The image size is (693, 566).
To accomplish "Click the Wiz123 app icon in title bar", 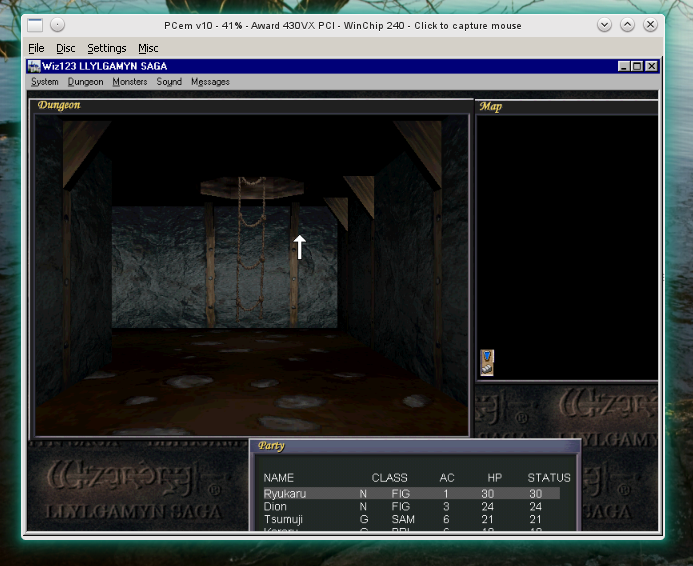I will pos(35,66).
